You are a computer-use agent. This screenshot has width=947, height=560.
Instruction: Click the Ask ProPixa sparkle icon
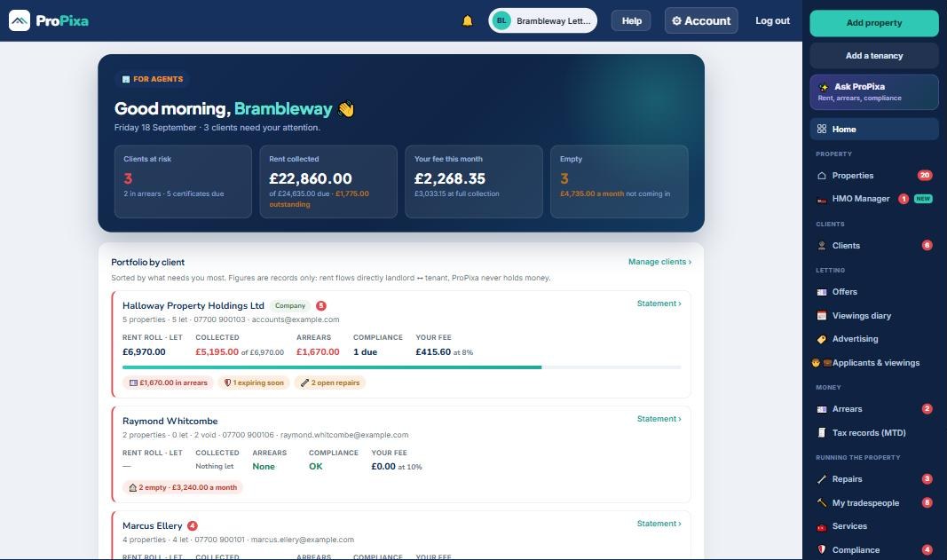pyautogui.click(x=823, y=87)
